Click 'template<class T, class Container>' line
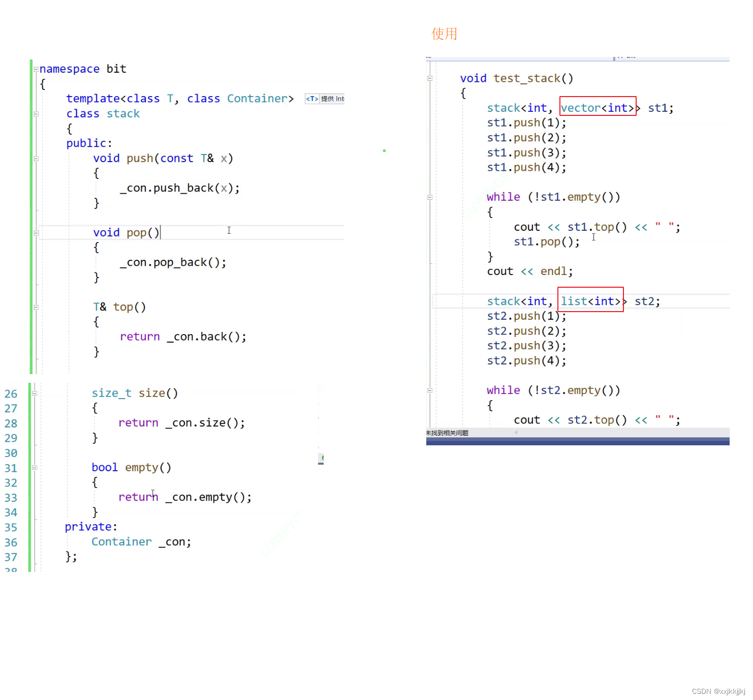753x700 pixels. (180, 99)
